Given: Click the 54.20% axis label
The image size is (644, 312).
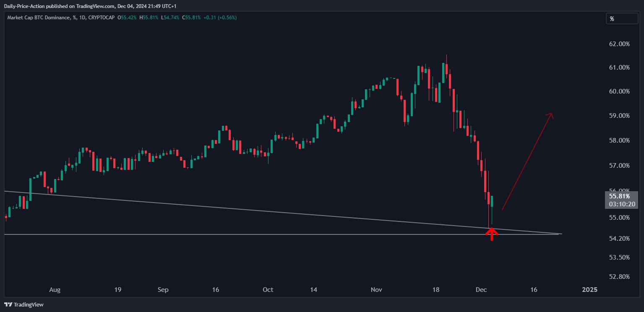Looking at the screenshot, I should pos(619,238).
